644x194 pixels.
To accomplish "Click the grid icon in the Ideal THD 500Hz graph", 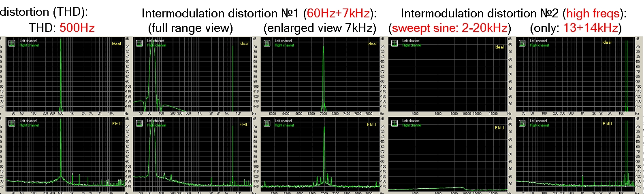I will click(12, 43).
